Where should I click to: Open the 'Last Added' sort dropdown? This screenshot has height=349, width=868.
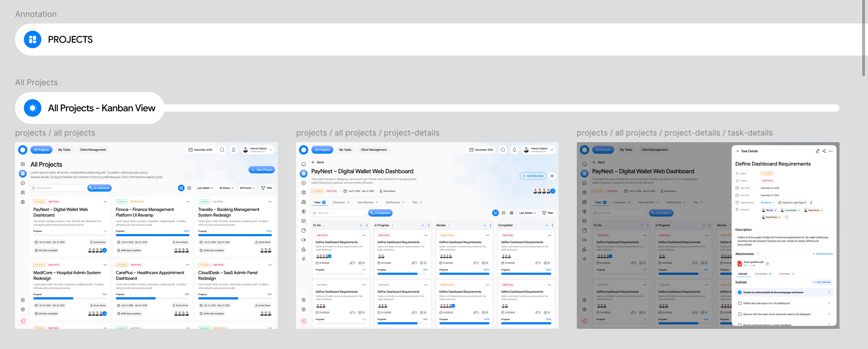coord(205,188)
